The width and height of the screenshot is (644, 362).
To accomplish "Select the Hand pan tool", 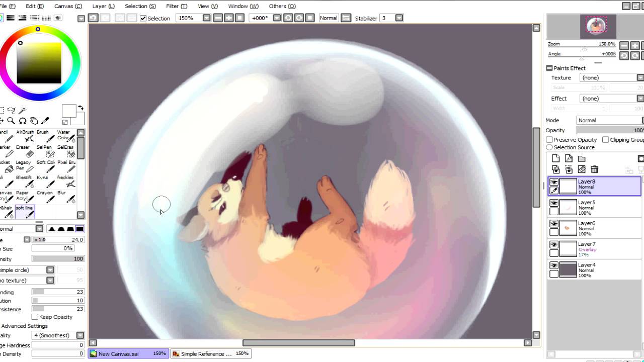I will 34,121.
